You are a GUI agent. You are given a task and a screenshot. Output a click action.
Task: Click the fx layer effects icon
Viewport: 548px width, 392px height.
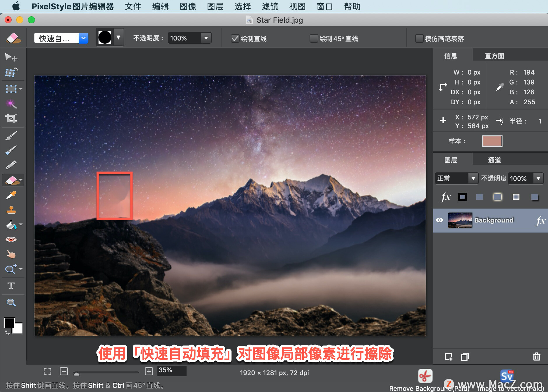point(446,197)
